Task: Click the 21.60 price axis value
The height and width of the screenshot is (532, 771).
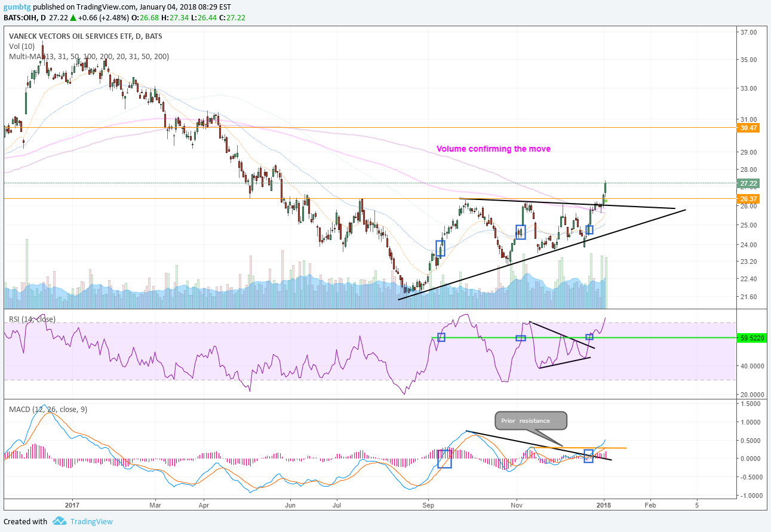Action: [749, 297]
